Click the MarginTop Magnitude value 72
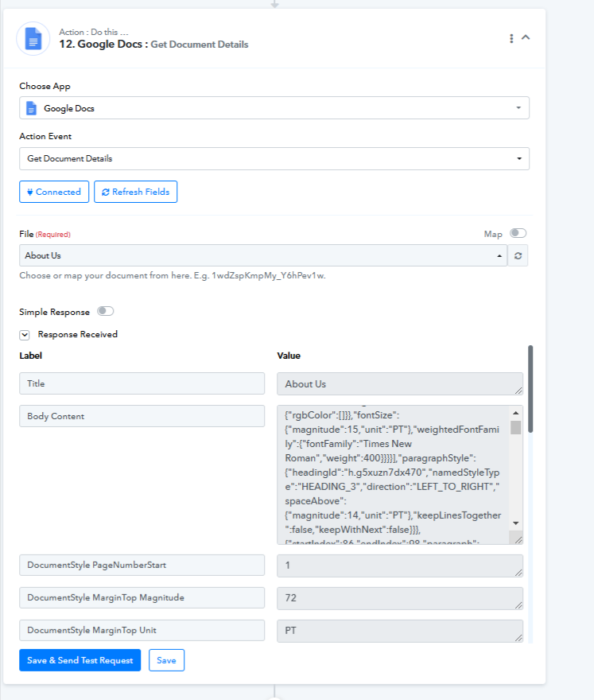 (x=400, y=598)
